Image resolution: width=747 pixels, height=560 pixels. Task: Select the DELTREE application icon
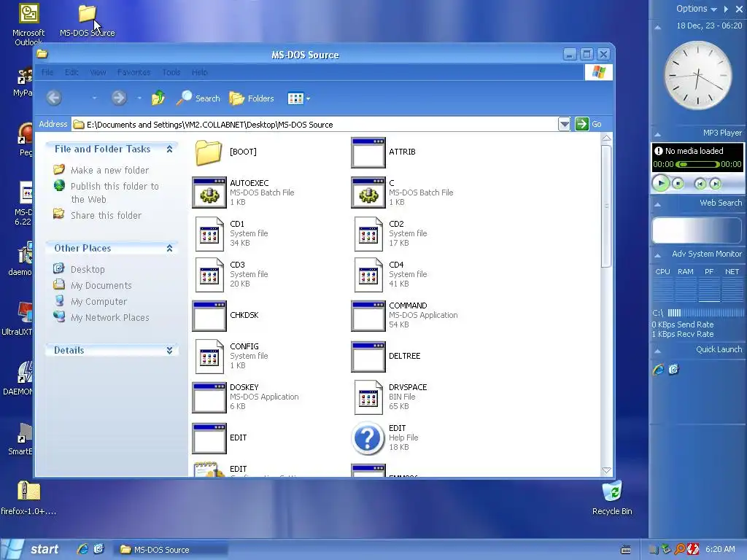pos(368,356)
